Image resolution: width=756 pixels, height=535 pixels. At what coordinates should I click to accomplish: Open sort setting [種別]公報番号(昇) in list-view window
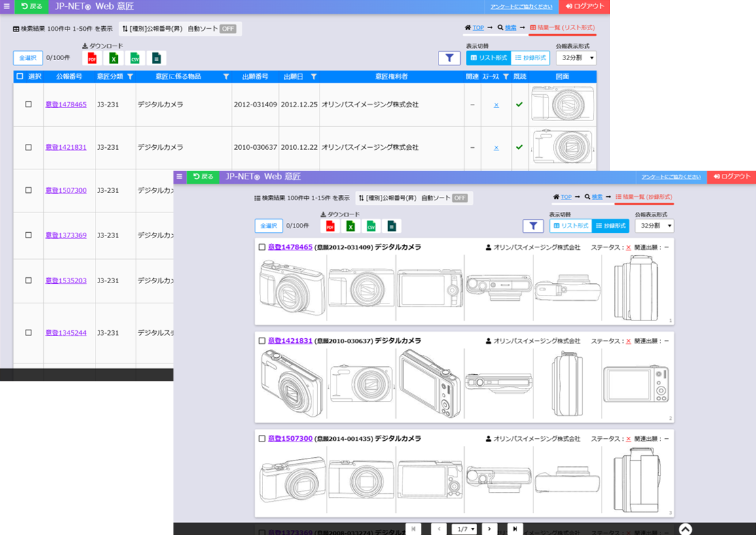pos(153,29)
